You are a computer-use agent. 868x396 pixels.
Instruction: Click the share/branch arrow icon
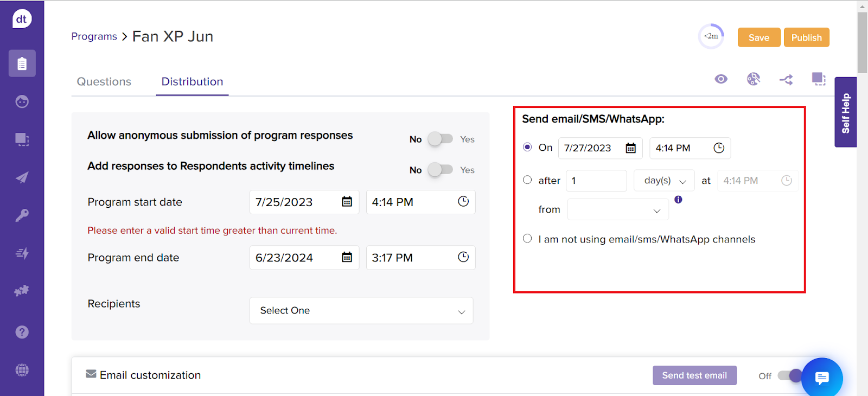point(786,80)
